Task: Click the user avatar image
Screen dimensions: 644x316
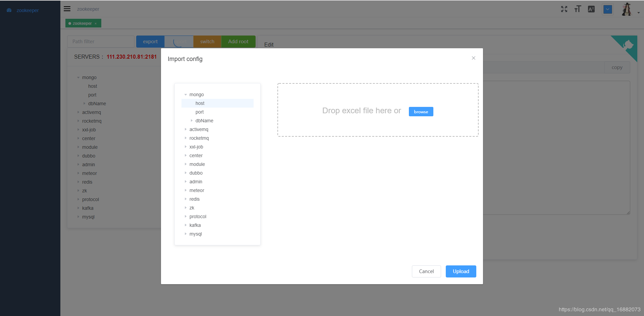Action: (627, 9)
